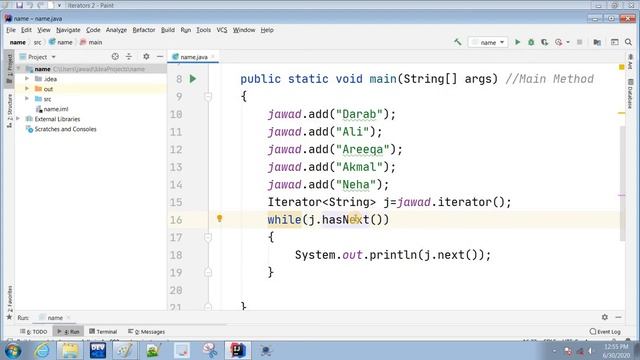Open the Analyze menu
The image size is (640, 360).
pyautogui.click(x=116, y=30)
